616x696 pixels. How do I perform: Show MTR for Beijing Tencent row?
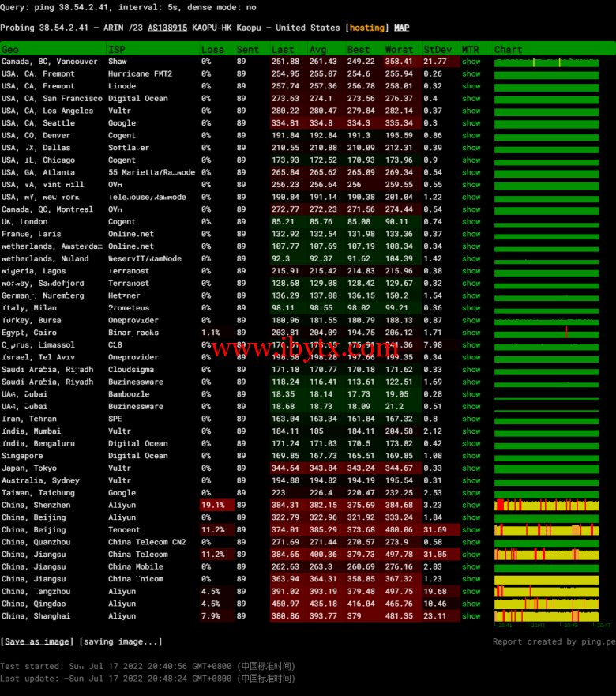click(x=471, y=530)
